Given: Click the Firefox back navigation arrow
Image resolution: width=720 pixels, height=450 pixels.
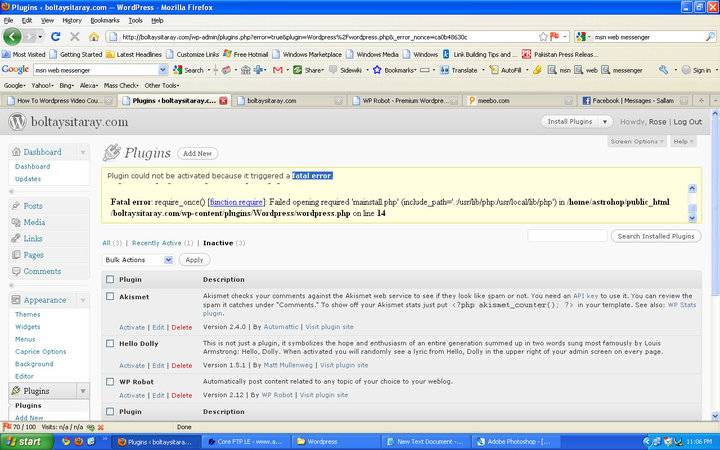Looking at the screenshot, I should click(x=13, y=36).
